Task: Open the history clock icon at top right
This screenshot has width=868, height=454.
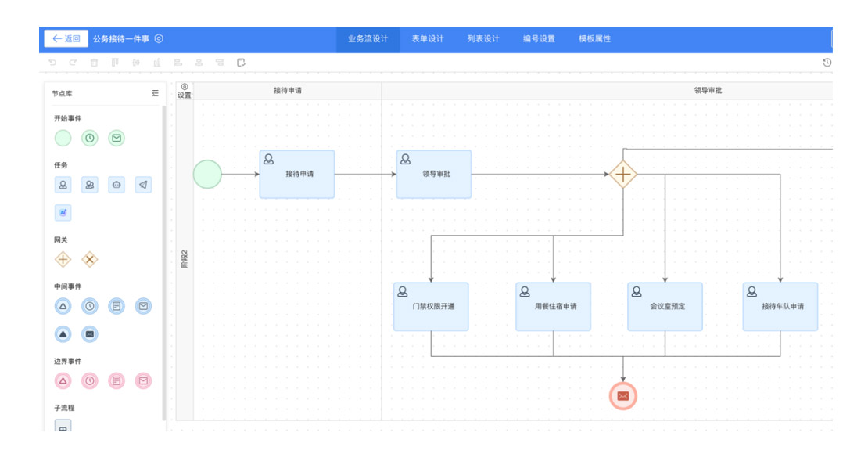Action: coord(827,63)
